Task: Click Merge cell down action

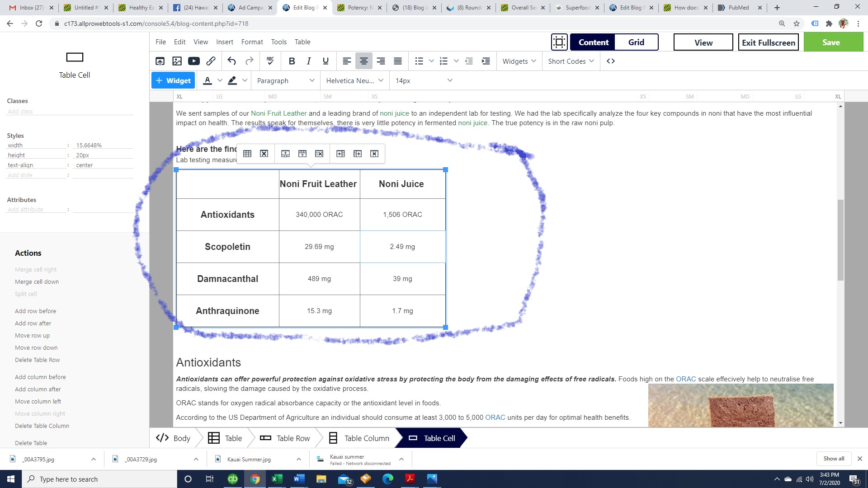Action: coord(37,282)
